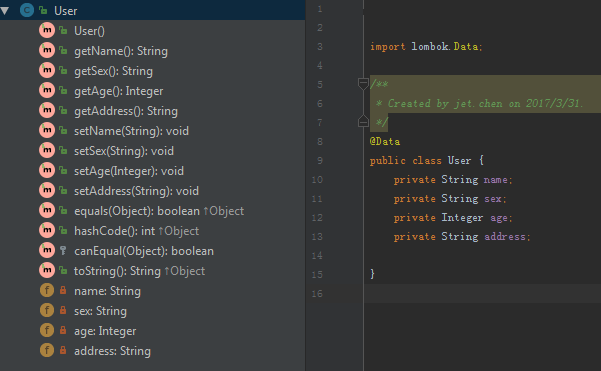Select getAddress(): String entry

[126, 111]
